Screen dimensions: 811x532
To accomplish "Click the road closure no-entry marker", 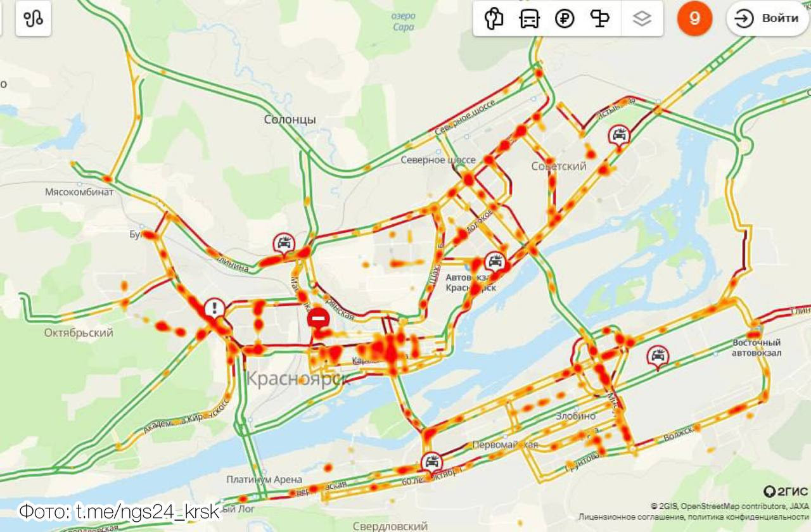I will pyautogui.click(x=318, y=318).
